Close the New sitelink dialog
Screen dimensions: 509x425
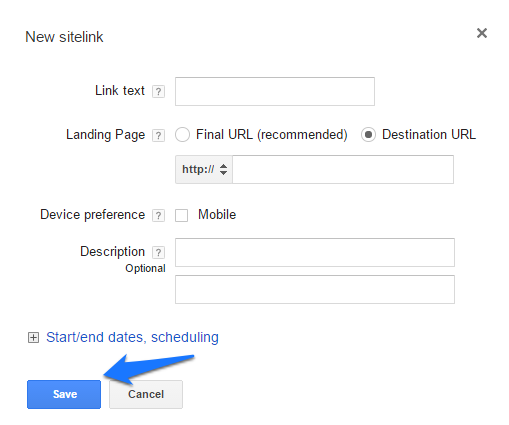482,33
